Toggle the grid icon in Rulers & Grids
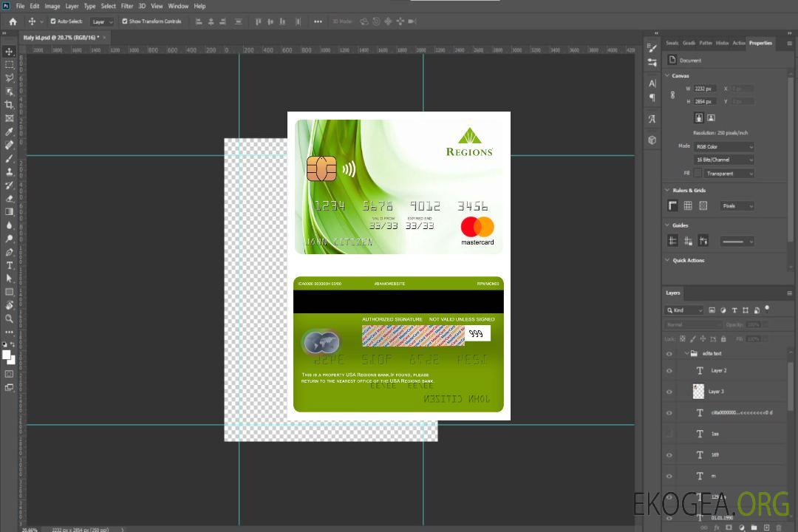 [688, 205]
